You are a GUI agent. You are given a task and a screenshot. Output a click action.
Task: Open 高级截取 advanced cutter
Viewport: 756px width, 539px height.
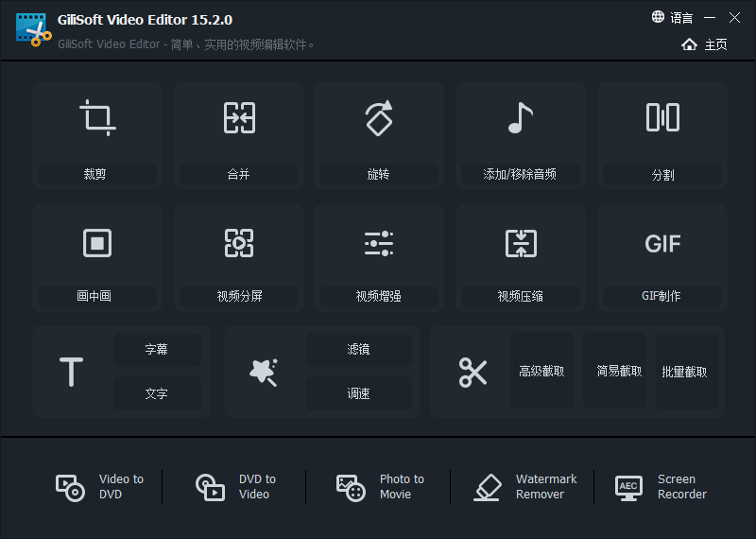541,372
